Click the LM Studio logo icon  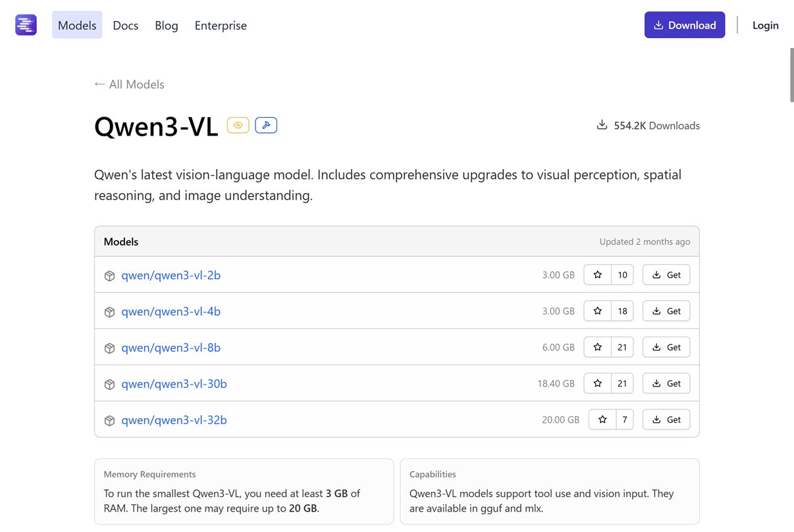pyautogui.click(x=26, y=25)
